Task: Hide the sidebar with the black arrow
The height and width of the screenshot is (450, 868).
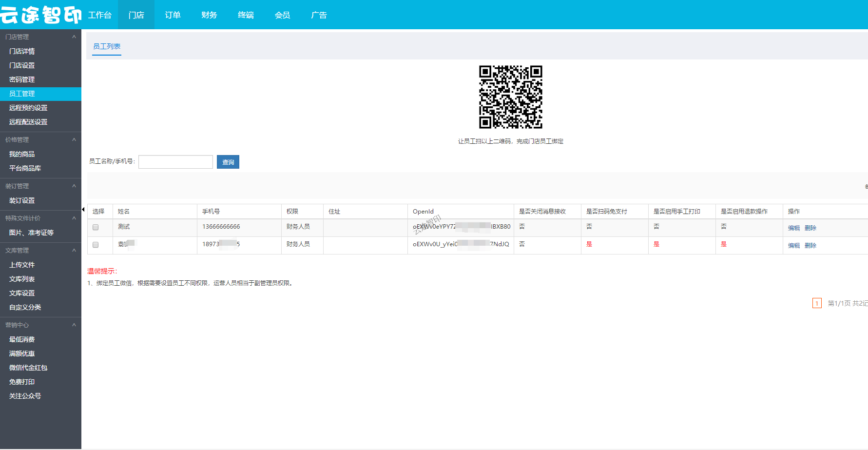Action: click(83, 210)
